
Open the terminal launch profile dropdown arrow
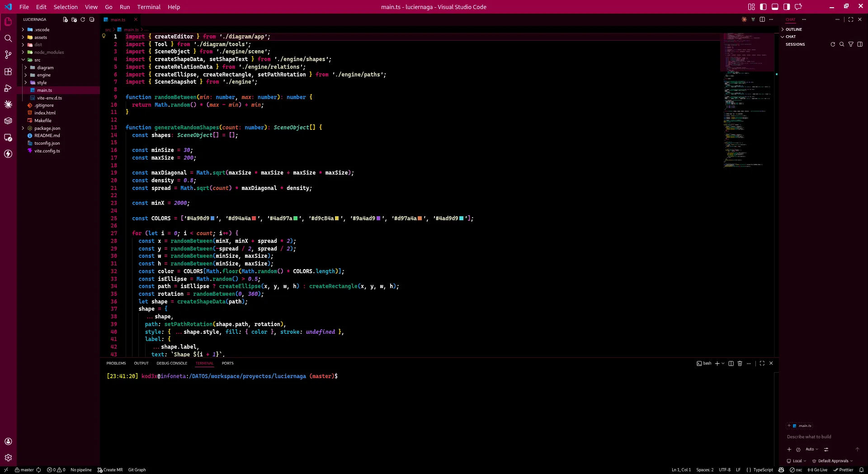coord(723,363)
